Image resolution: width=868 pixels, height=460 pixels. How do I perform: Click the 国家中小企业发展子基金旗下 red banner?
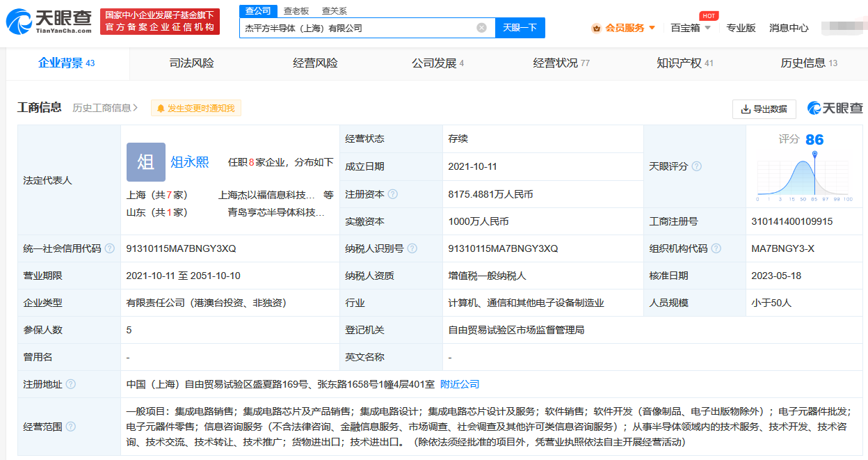tap(160, 22)
